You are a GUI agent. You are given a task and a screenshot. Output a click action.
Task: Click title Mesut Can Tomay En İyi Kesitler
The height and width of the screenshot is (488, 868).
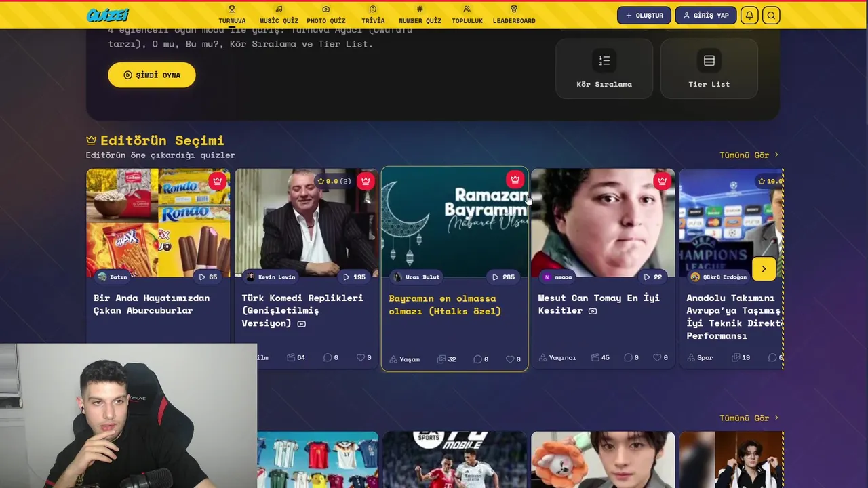pos(599,304)
